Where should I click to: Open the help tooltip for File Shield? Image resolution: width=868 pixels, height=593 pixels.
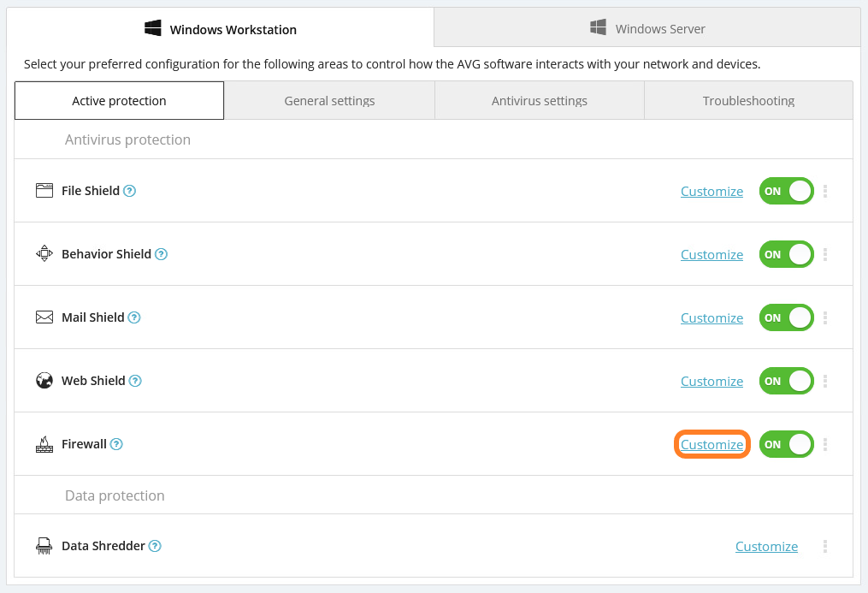130,191
